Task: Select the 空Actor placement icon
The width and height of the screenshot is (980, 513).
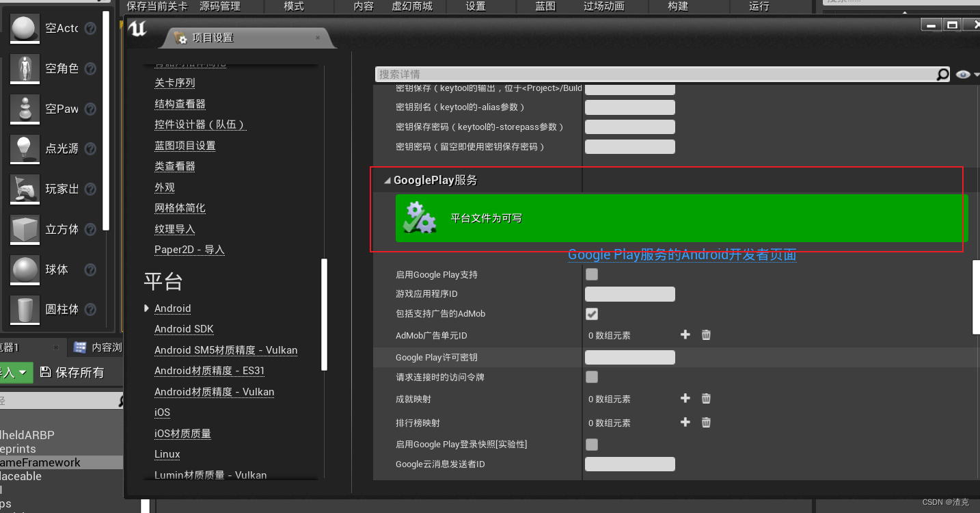Action: point(24,28)
